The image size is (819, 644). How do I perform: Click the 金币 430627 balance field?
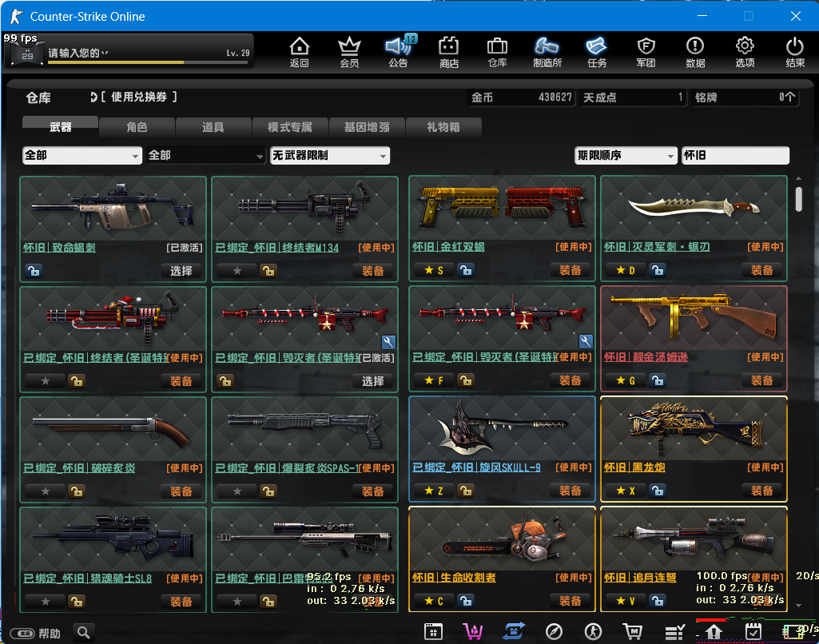click(x=521, y=97)
